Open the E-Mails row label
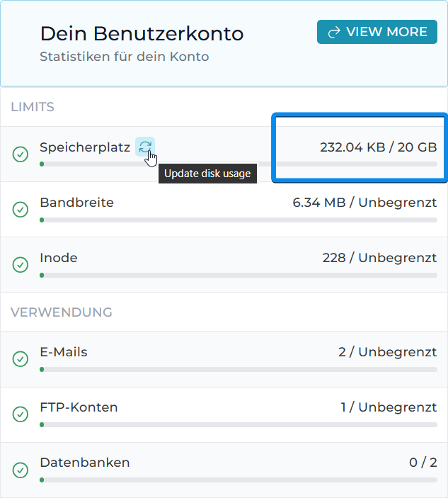The width and height of the screenshot is (448, 498). tap(64, 352)
